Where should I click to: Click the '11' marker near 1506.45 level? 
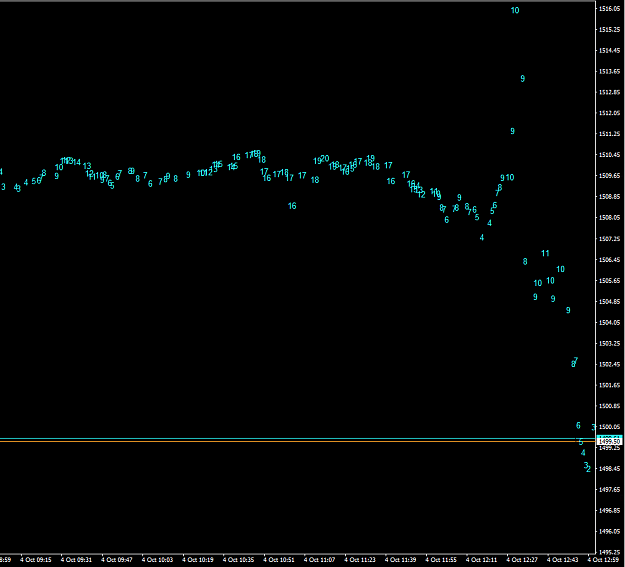[545, 253]
